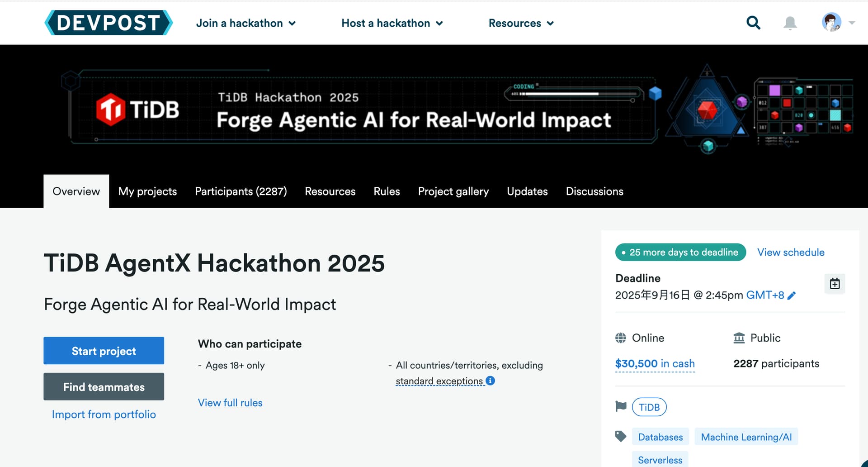Viewport: 868px width, 467px height.
Task: Click the pencil edit timezone icon
Action: click(x=791, y=295)
